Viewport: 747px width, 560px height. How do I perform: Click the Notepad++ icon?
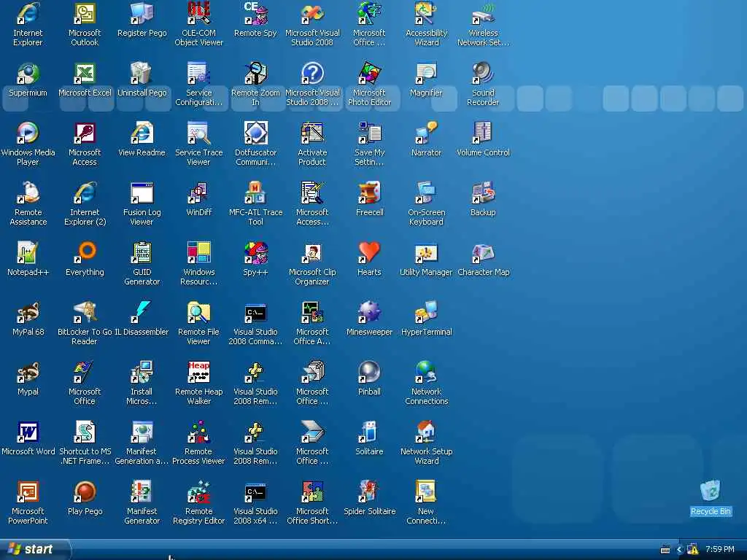[28, 253]
